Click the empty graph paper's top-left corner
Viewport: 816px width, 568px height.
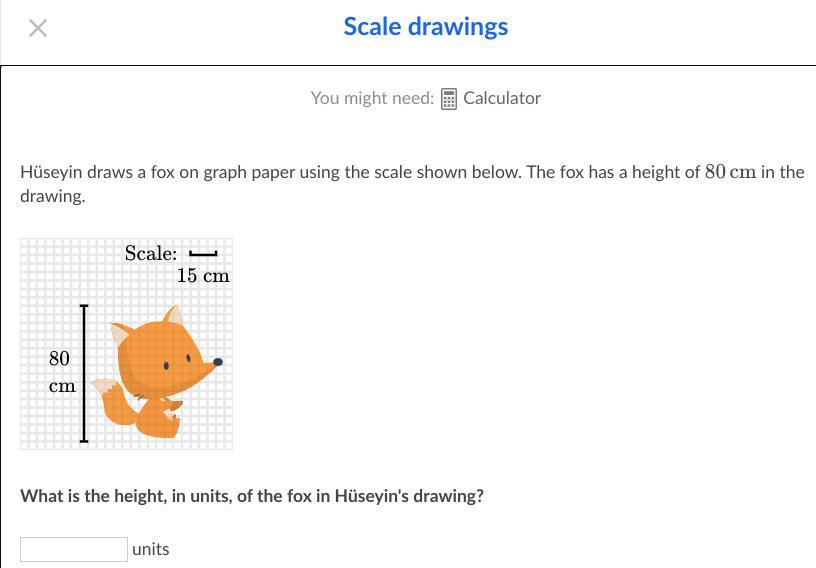[28, 246]
